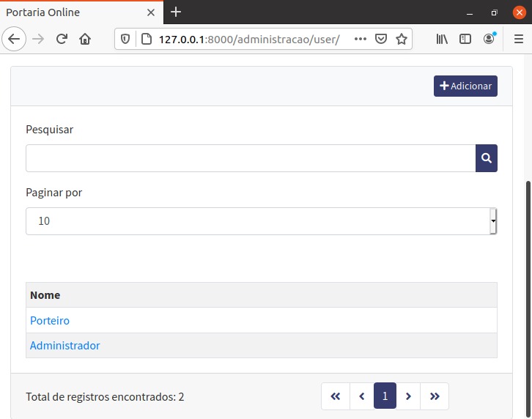
Task: Click the page vertical scrollbar
Action: coord(528,300)
